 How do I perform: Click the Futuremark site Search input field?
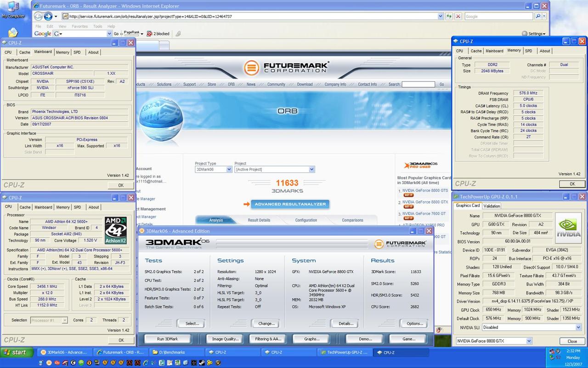pos(418,84)
